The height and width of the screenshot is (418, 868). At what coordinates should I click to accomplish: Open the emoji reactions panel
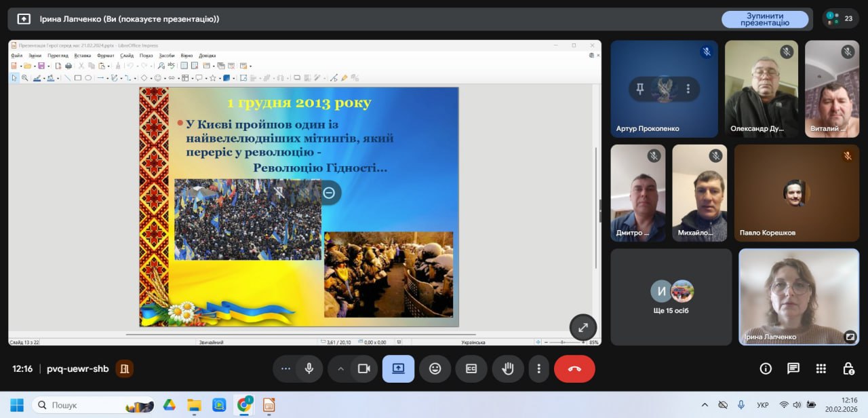point(435,368)
